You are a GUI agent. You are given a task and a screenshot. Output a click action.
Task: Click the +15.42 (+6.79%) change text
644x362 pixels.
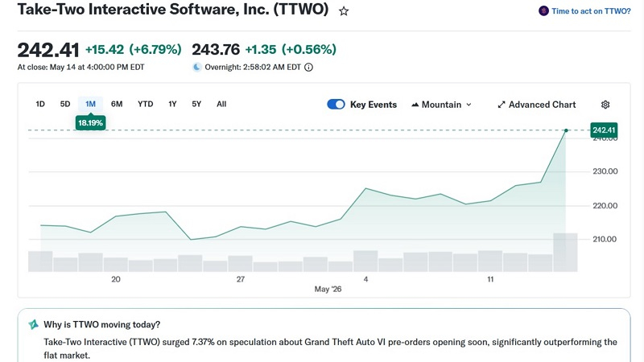(133, 49)
